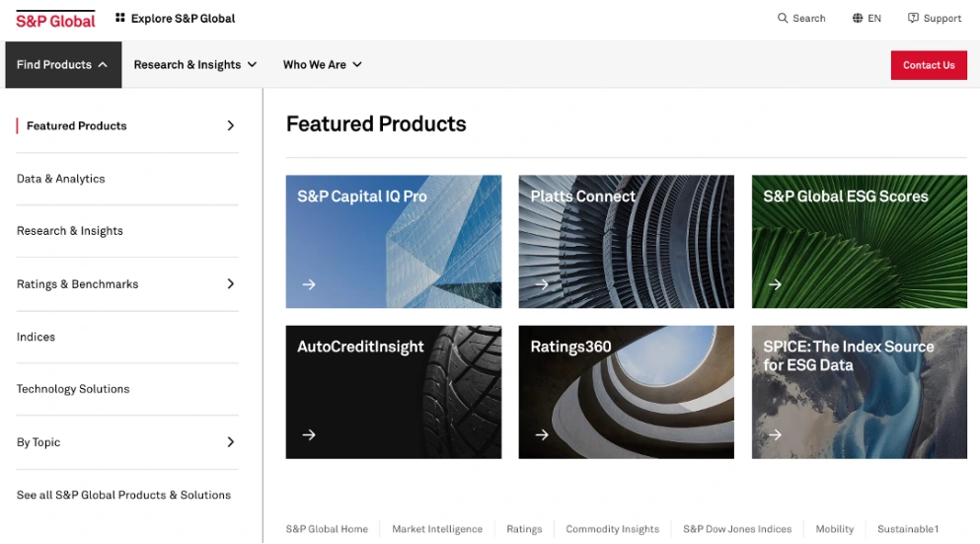The image size is (980, 544).
Task: Select Technology Solutions in sidebar
Action: tap(73, 389)
